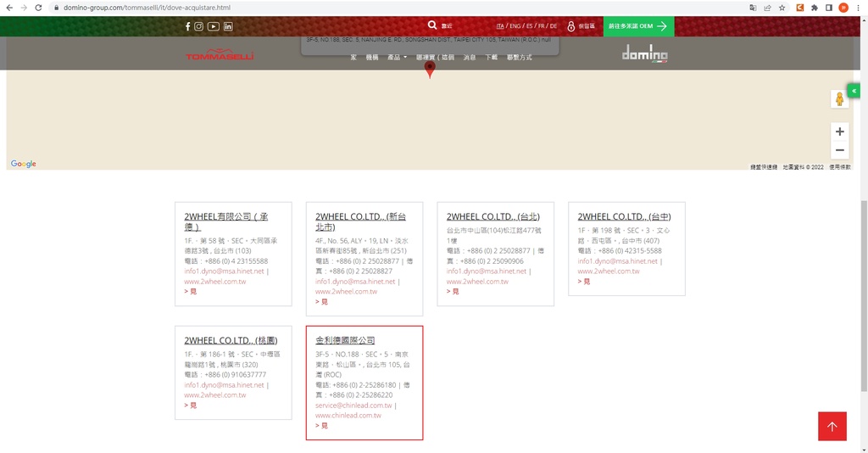Open the 下載 navigation menu item
This screenshot has height=453, width=868.
(x=491, y=58)
